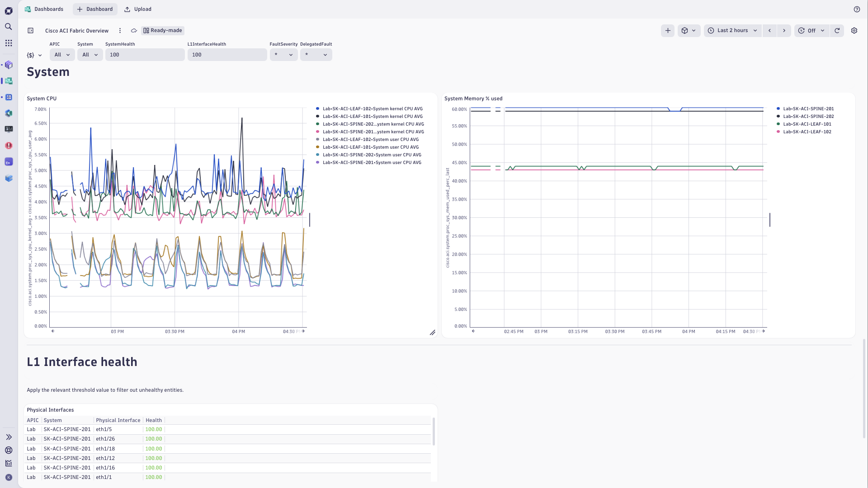Viewport: 868px width, 488px height.
Task: Click the Upload button
Action: [137, 9]
